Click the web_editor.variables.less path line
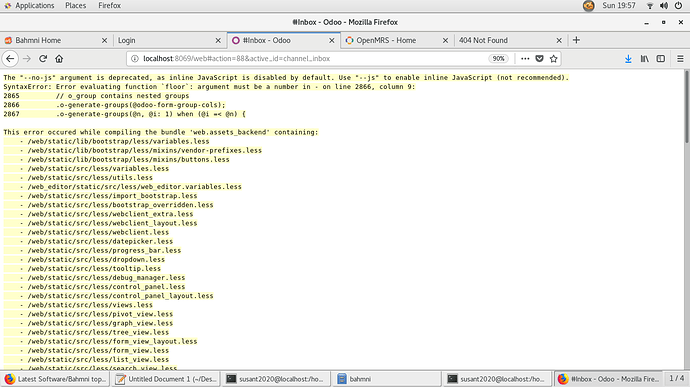The height and width of the screenshot is (387, 690). 135,187
